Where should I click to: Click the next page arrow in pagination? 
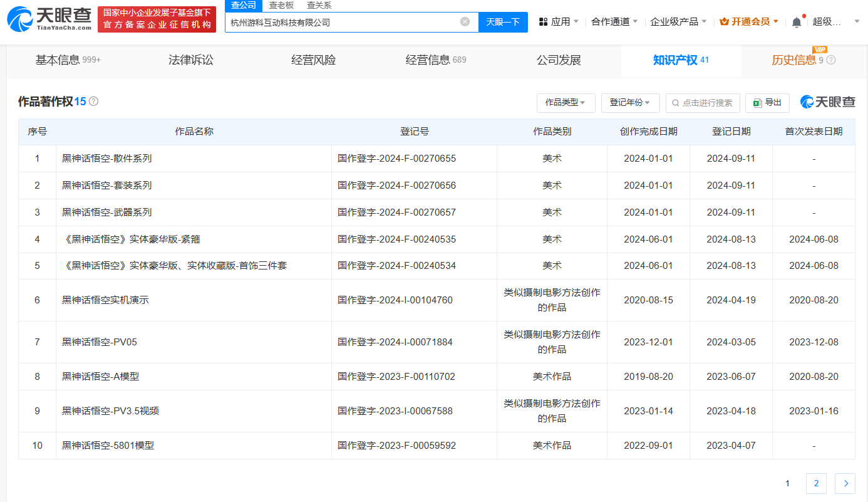[x=845, y=483]
